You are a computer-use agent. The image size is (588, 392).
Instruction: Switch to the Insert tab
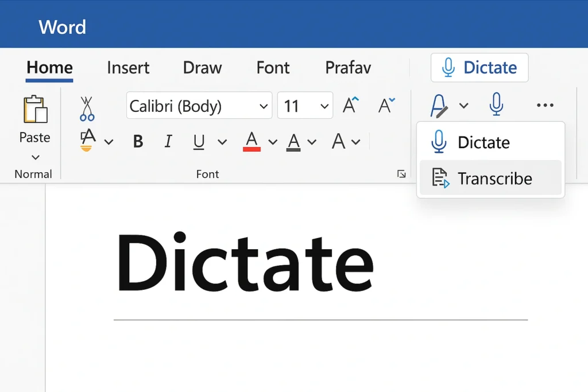pyautogui.click(x=128, y=68)
